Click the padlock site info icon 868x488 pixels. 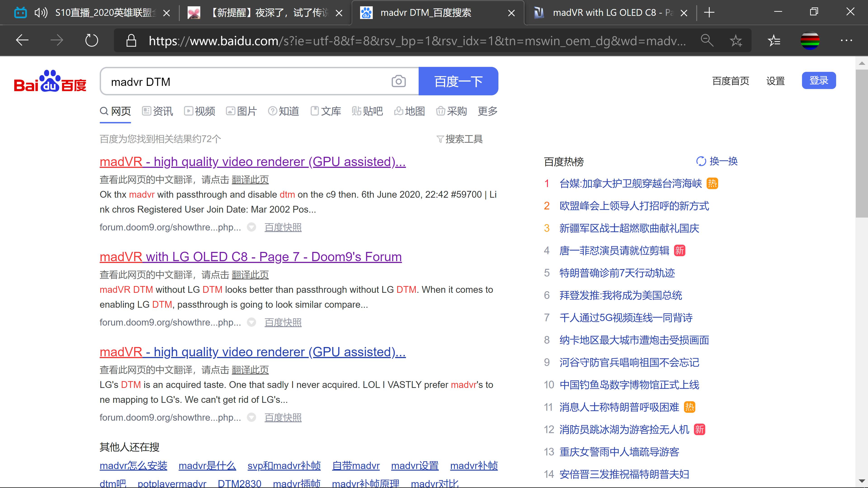coord(131,40)
